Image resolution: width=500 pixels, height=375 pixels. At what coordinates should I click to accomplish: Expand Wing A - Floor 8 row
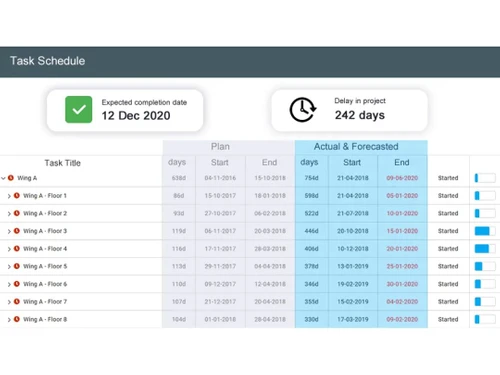(x=9, y=320)
